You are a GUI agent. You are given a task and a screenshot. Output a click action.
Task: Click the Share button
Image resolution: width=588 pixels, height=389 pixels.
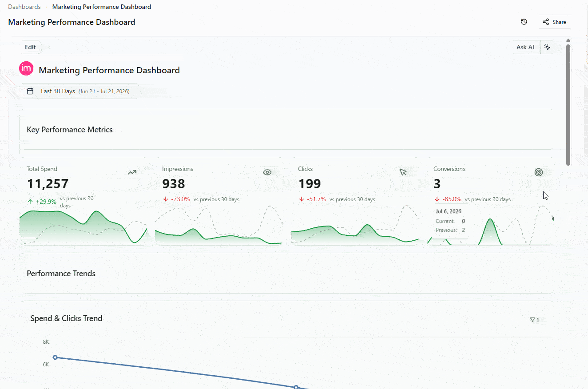point(555,22)
